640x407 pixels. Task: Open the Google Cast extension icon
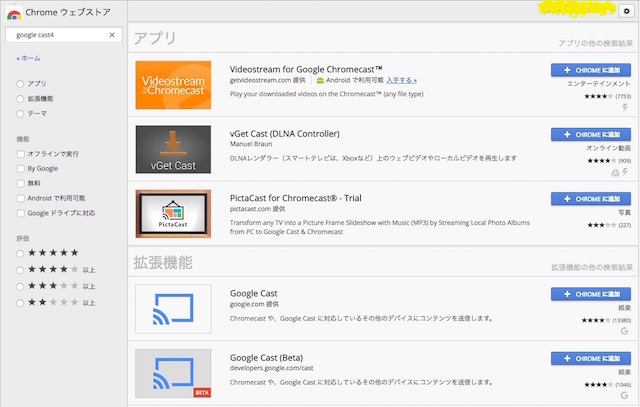click(x=173, y=309)
